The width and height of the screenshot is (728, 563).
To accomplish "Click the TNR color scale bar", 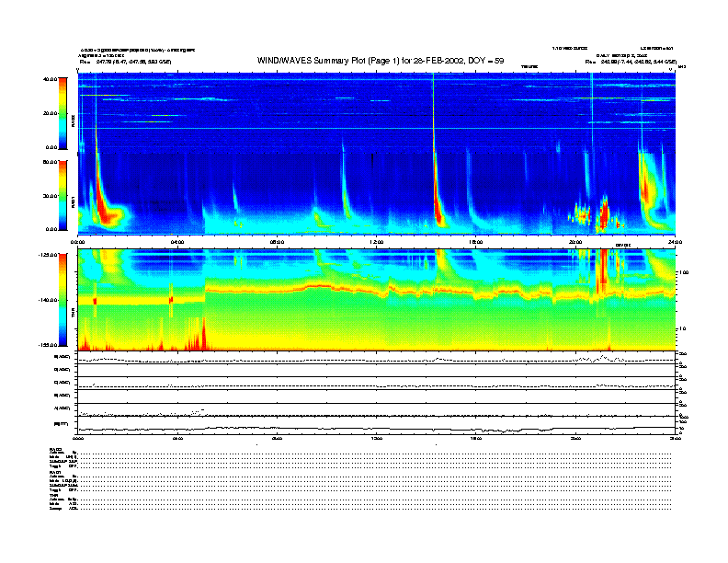I will (62, 299).
